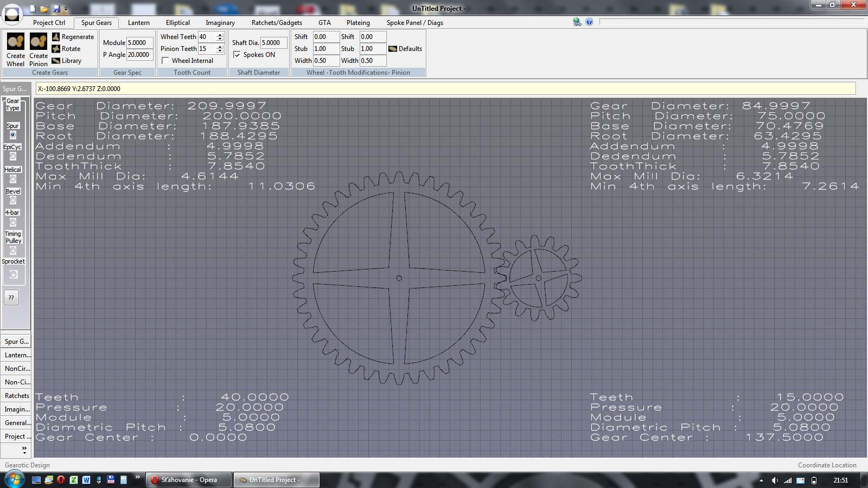Click the Rotate gear icon
This screenshot has width=868, height=488.
pyautogui.click(x=56, y=49)
